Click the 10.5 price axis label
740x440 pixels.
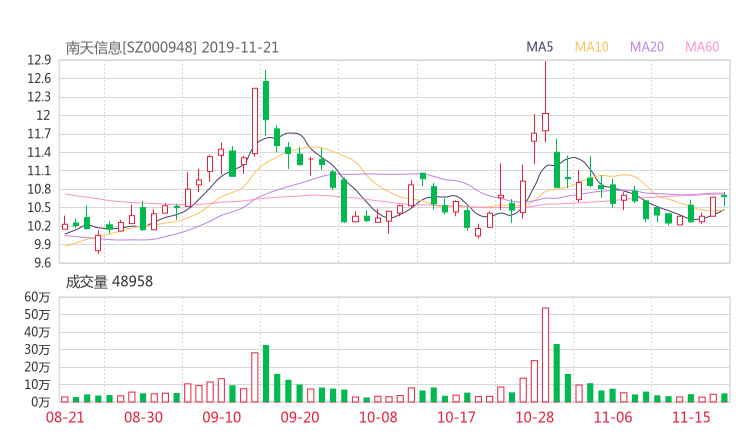[39, 208]
